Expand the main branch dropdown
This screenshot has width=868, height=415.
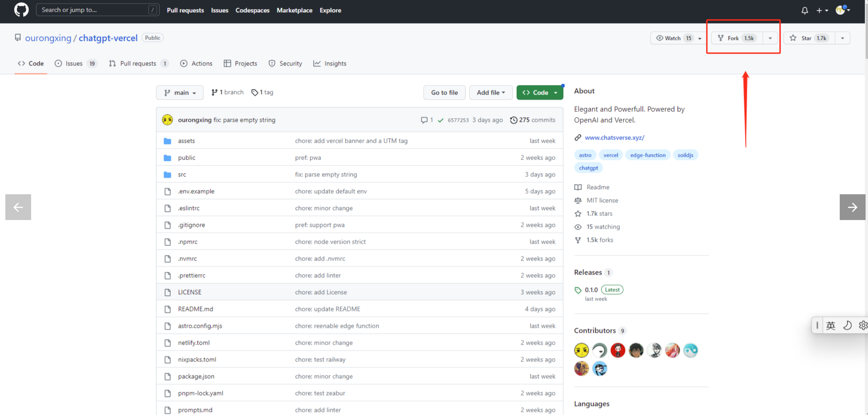point(180,93)
